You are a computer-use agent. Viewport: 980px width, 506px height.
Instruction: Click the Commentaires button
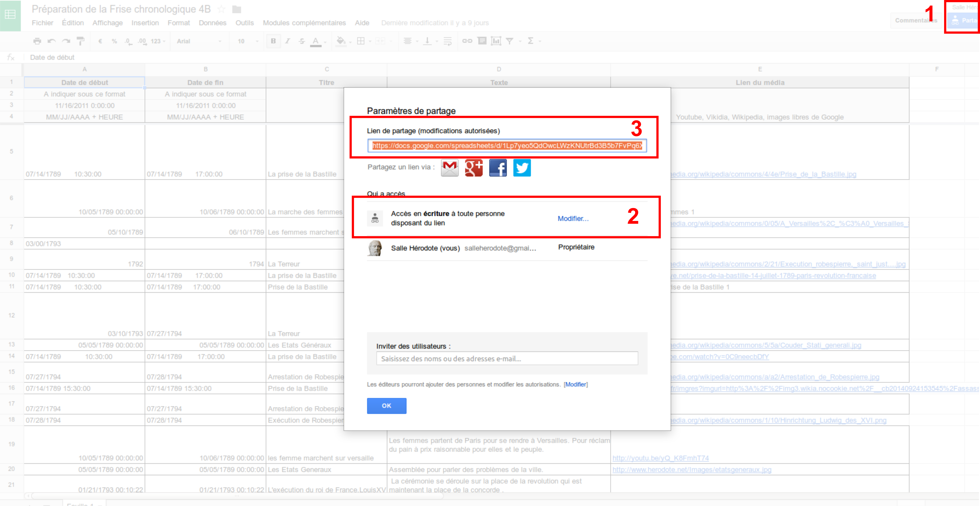[916, 21]
